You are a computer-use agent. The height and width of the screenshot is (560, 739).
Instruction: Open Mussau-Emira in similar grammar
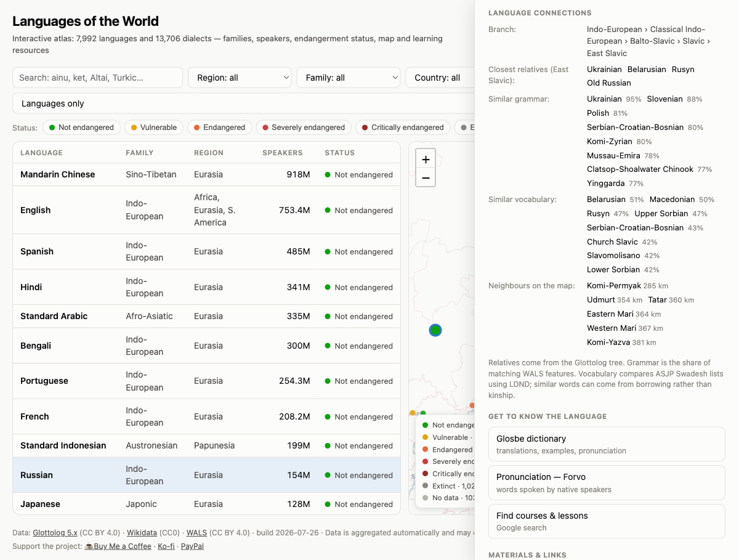pos(613,156)
